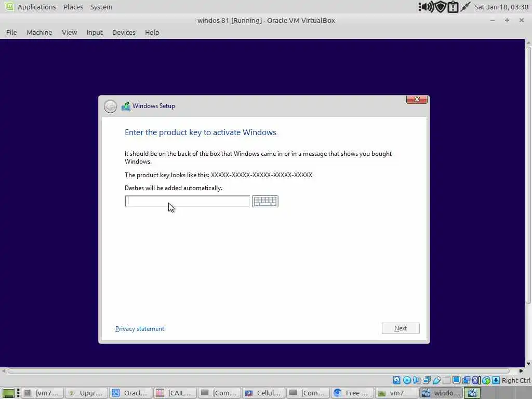Open the Devices menu
The width and height of the screenshot is (532, 399).
coord(124,32)
